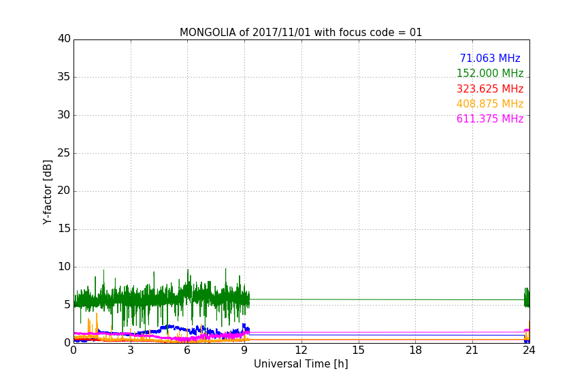Click the x-axis tick label 12
588x392 pixels.
pyautogui.click(x=301, y=350)
